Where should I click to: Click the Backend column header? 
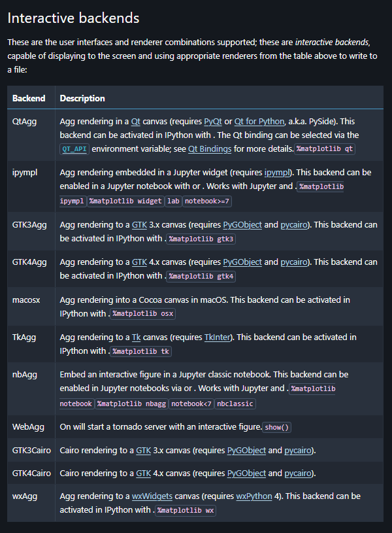coord(29,98)
